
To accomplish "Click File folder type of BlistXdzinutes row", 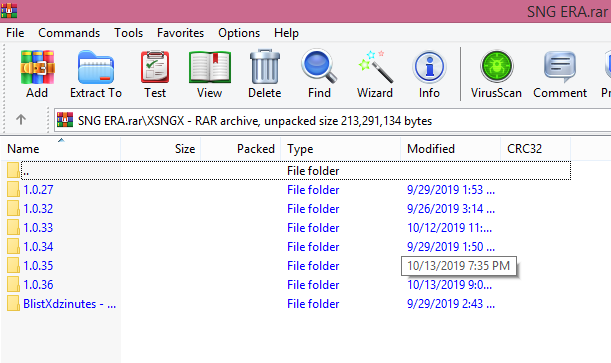I will 313,304.
